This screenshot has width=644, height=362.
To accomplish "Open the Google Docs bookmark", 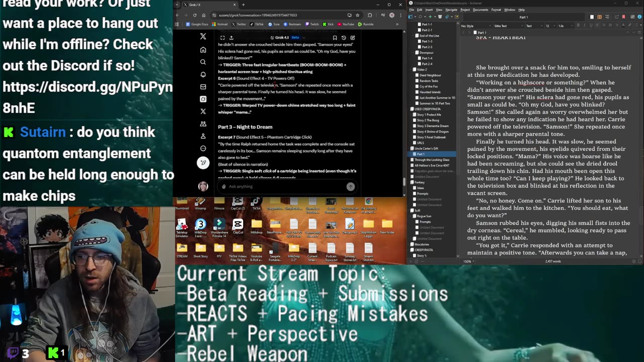I will 197,24.
